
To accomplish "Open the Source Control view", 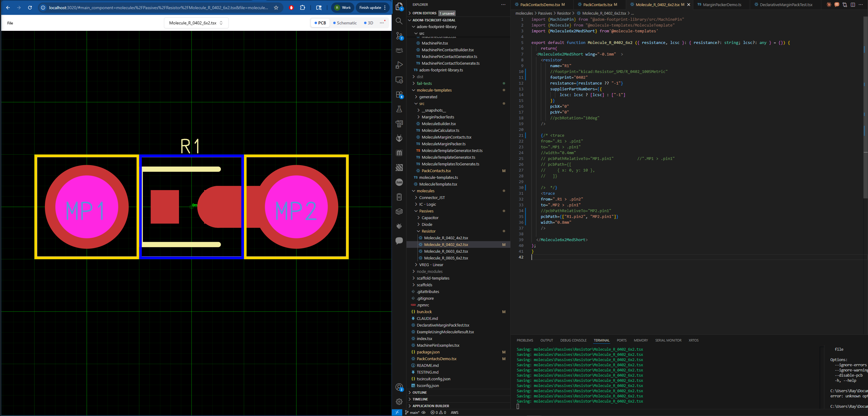I will [x=399, y=36].
